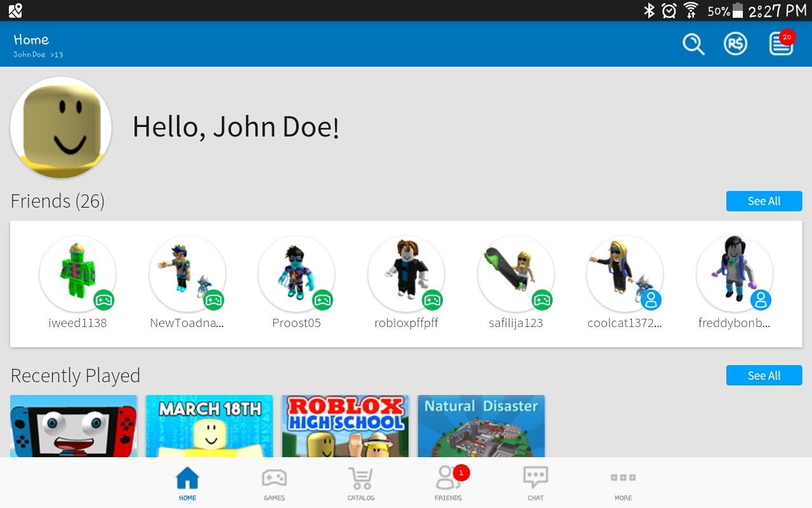
Task: Tap the in-game status icon on Proost05
Action: 323,300
